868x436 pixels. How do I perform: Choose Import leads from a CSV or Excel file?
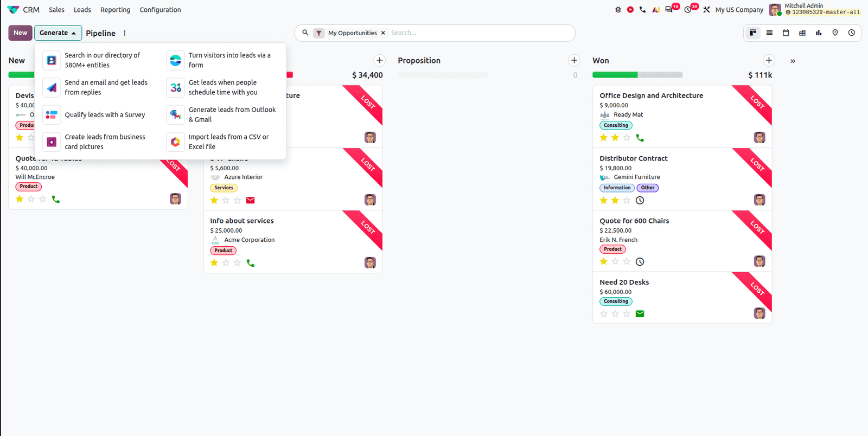pos(222,142)
